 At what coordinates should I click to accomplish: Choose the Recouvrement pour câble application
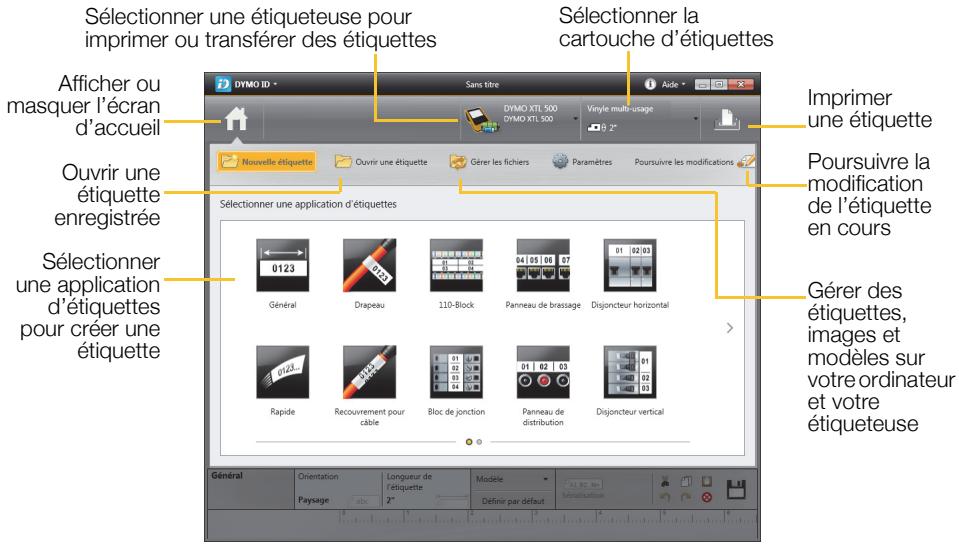click(369, 385)
